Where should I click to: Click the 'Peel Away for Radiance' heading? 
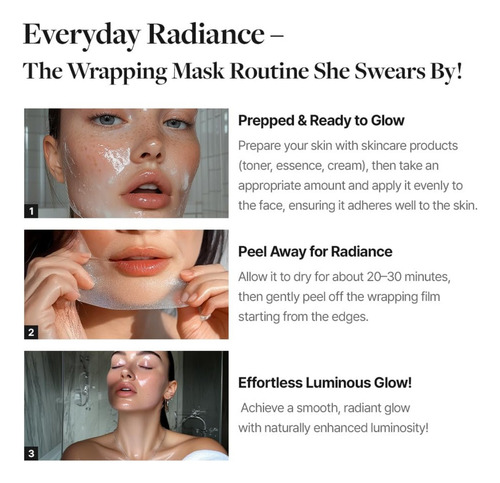click(x=315, y=252)
